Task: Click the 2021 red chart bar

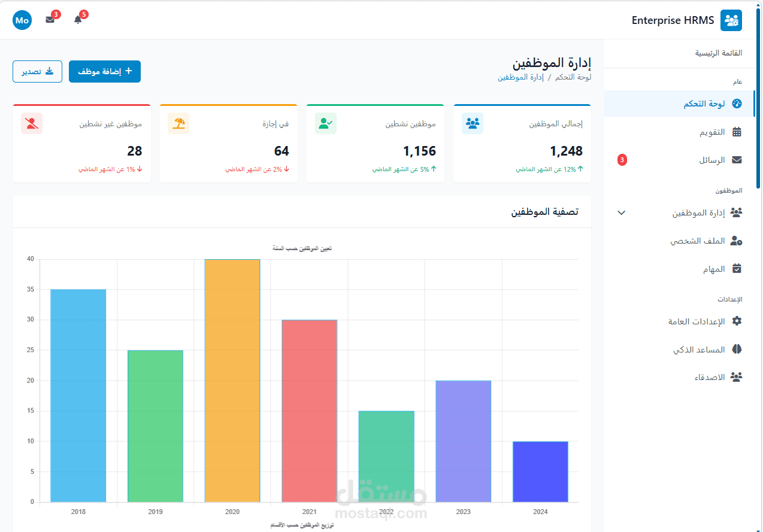Action: point(310,411)
